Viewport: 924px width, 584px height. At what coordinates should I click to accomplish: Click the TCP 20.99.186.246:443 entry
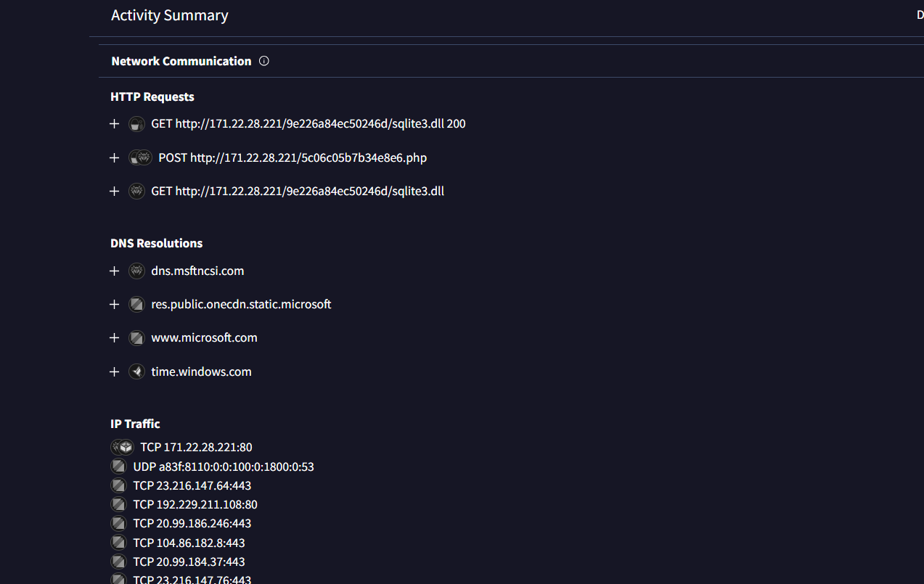tap(192, 523)
